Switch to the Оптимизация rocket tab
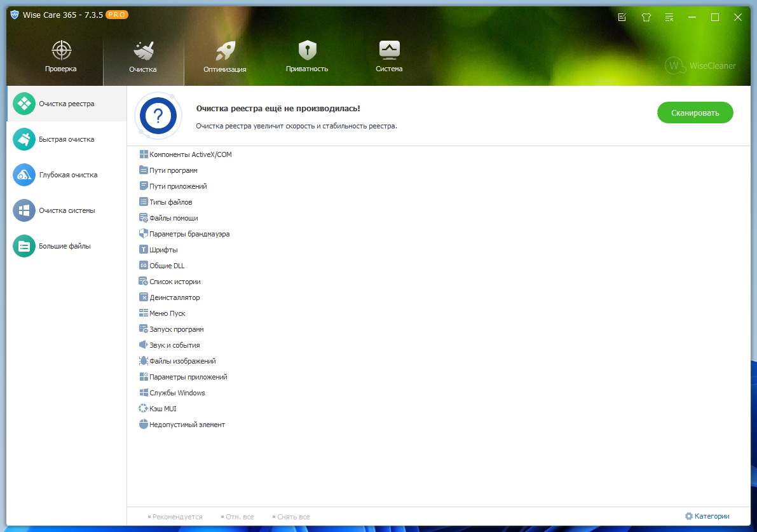The width and height of the screenshot is (757, 532). tap(224, 57)
